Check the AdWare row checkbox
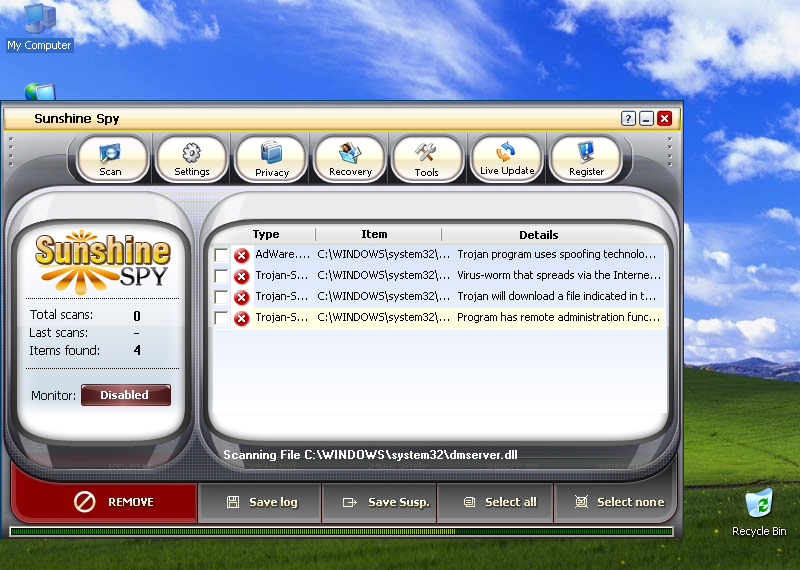800x570 pixels. point(221,255)
